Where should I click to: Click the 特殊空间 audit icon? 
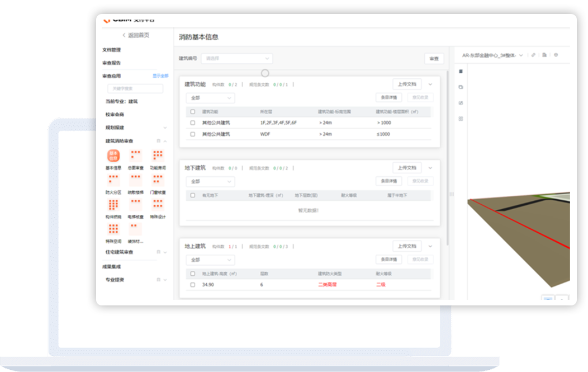(113, 229)
